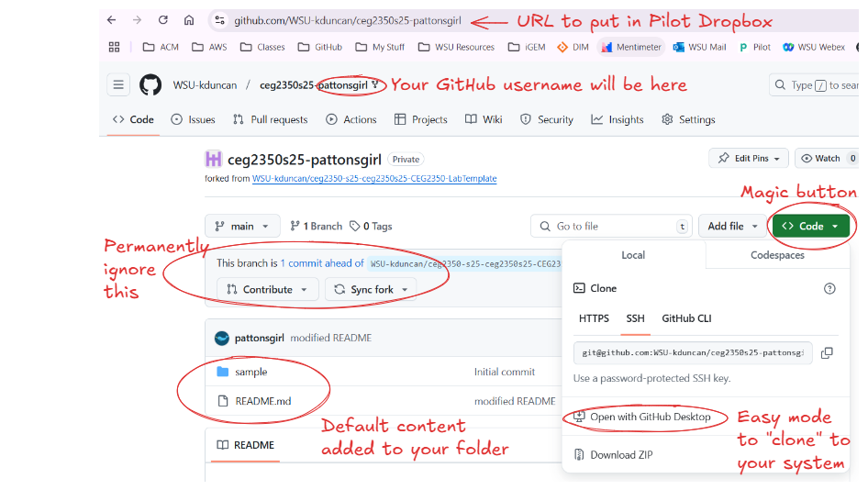The image size is (868, 490).
Task: Click the pattonsgirl commit author link
Action: [x=259, y=338]
